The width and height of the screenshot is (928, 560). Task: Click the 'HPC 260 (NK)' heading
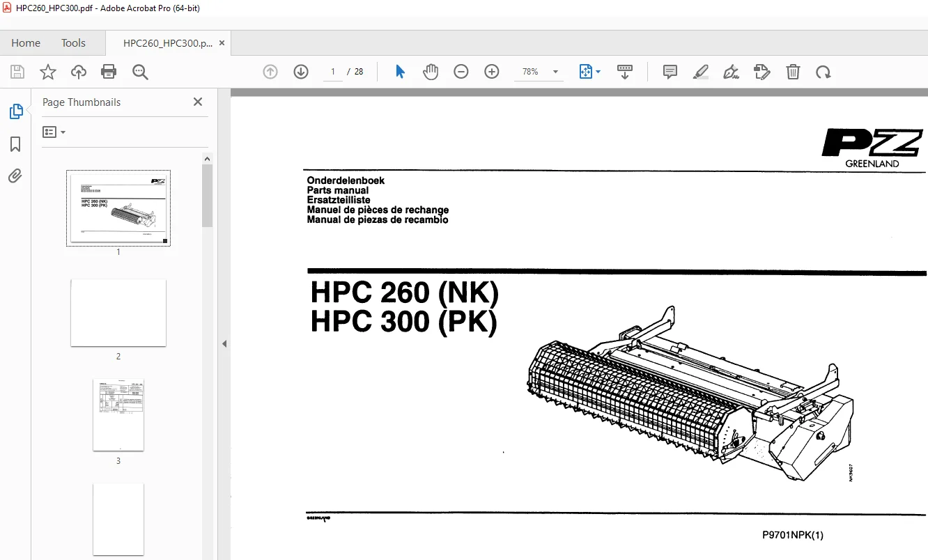[405, 293]
